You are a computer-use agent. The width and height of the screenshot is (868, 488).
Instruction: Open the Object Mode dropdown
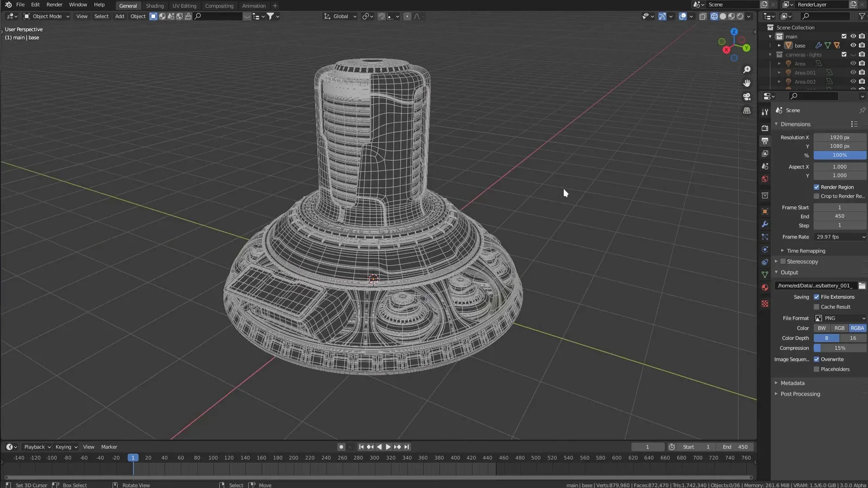tap(46, 16)
